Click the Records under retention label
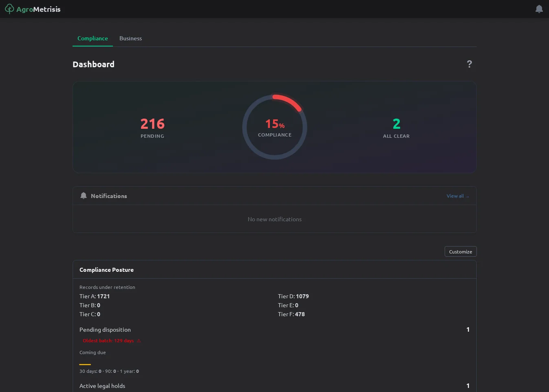Image resolution: width=549 pixels, height=392 pixels. (x=107, y=287)
